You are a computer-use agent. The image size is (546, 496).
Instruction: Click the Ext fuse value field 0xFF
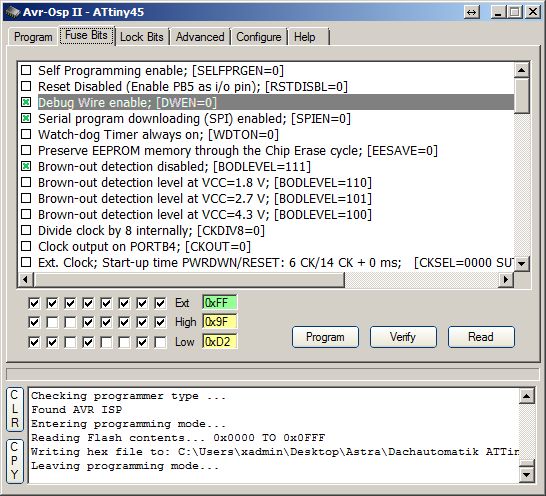pos(220,302)
